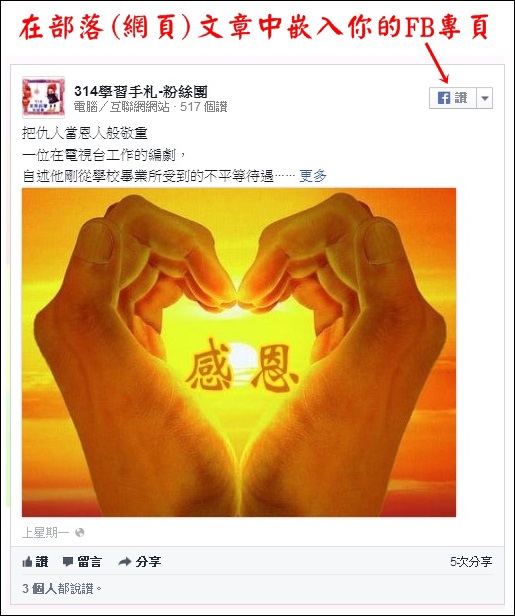Click the 517 個讚 page likes count
Screen dimensions: 515x616
pos(203,107)
